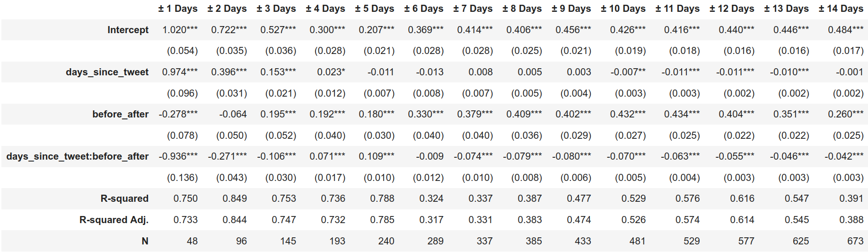The height and width of the screenshot is (252, 868).
Task: Click the R-squared Adj. row label
Action: (114, 220)
